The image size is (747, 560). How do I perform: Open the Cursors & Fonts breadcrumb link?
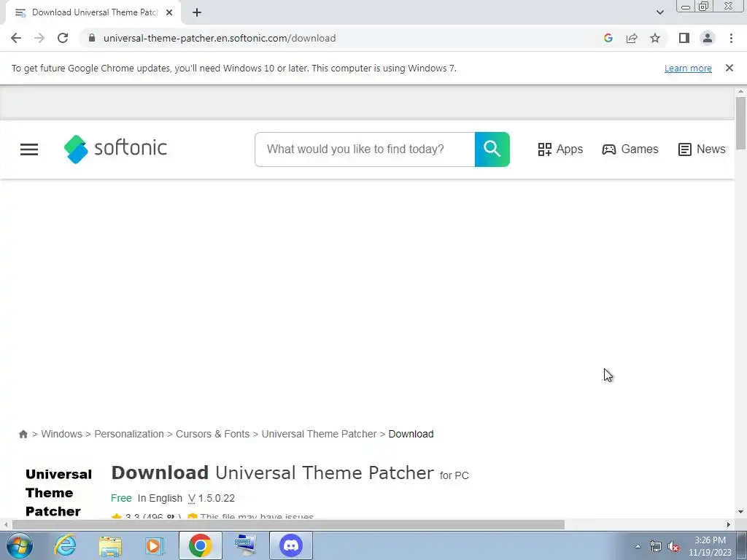click(212, 434)
